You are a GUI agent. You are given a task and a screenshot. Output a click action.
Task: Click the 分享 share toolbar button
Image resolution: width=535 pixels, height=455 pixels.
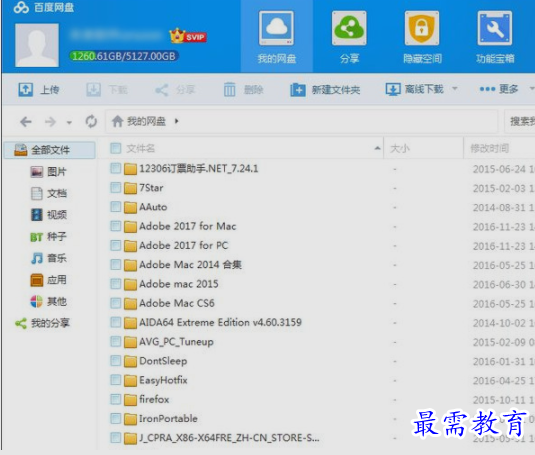175,90
